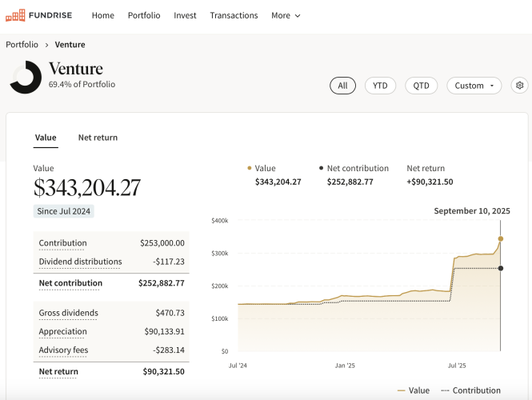532x400 pixels.
Task: Click the Portfolio breadcrumb link
Action: pos(22,45)
